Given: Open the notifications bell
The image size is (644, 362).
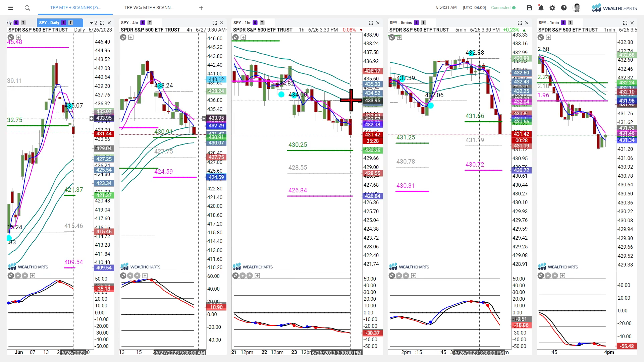Looking at the screenshot, I should point(541,8).
